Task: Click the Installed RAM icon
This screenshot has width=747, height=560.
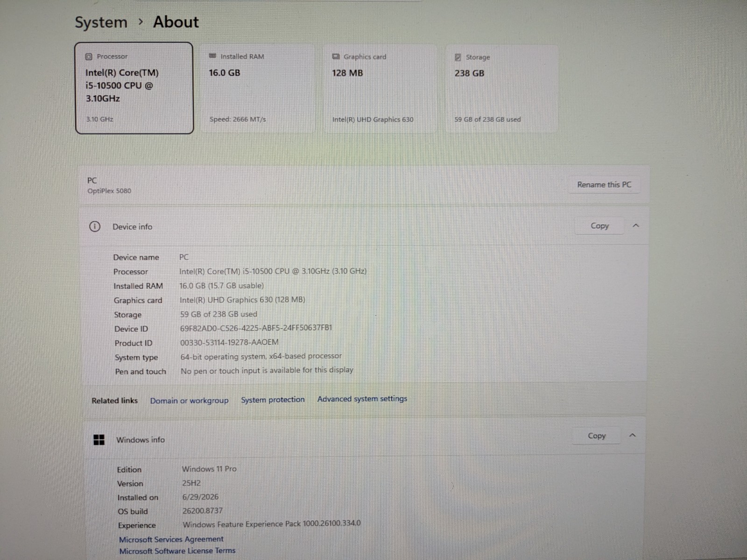Action: point(212,56)
